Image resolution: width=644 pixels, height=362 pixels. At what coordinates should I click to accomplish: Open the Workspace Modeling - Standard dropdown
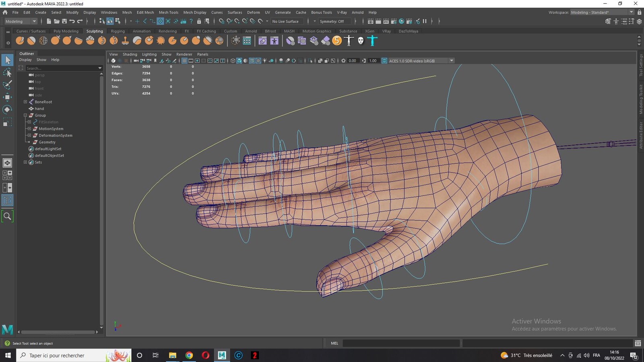click(x=602, y=12)
